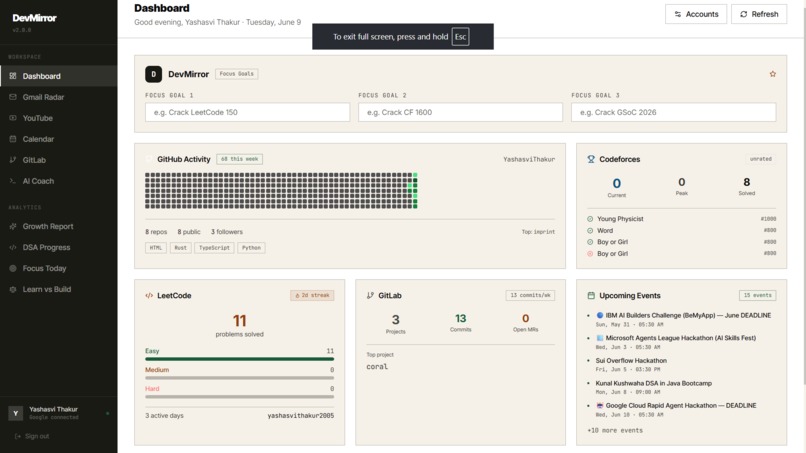Click the Yashasvi Thakur user avatar
This screenshot has height=453, width=806.
tap(15, 413)
